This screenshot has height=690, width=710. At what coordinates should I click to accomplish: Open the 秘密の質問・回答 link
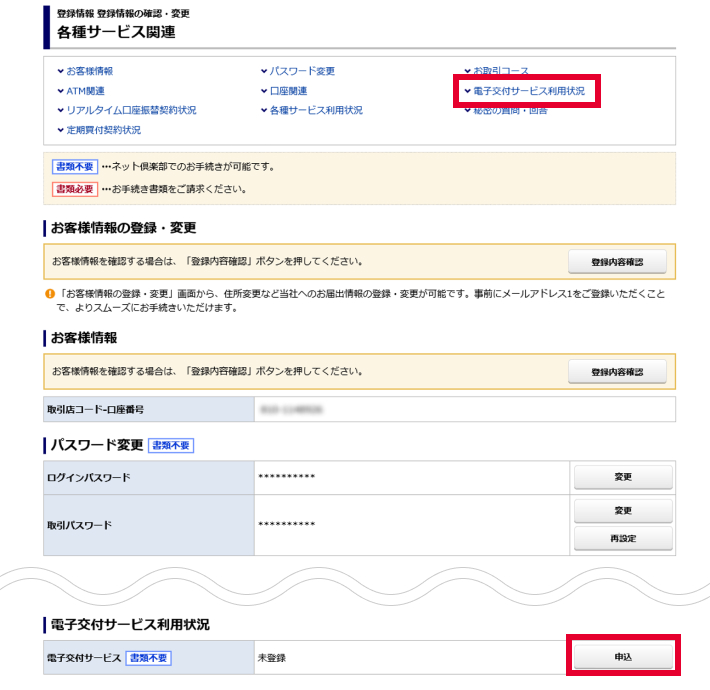pyautogui.click(x=510, y=110)
